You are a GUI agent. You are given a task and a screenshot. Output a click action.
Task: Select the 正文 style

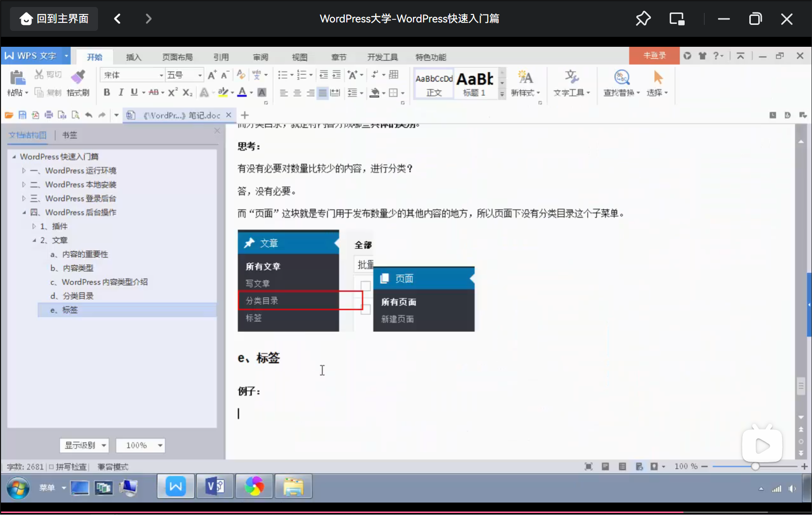pyautogui.click(x=434, y=83)
